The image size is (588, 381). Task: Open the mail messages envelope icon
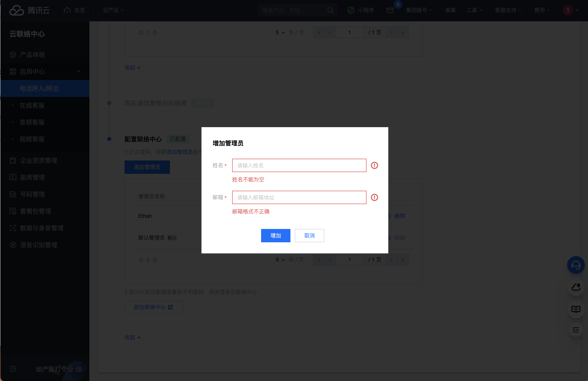click(x=390, y=10)
